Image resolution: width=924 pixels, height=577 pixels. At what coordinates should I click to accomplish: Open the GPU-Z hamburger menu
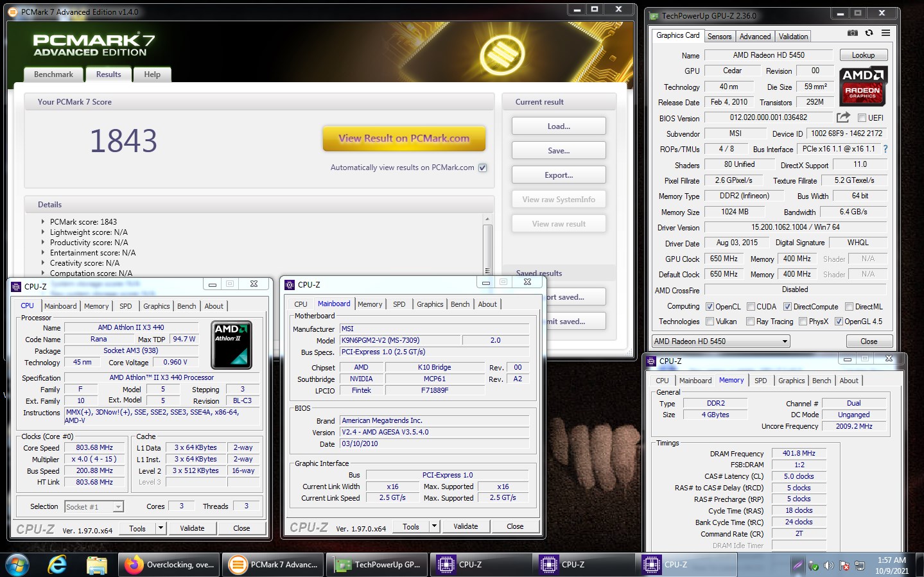[x=885, y=33]
